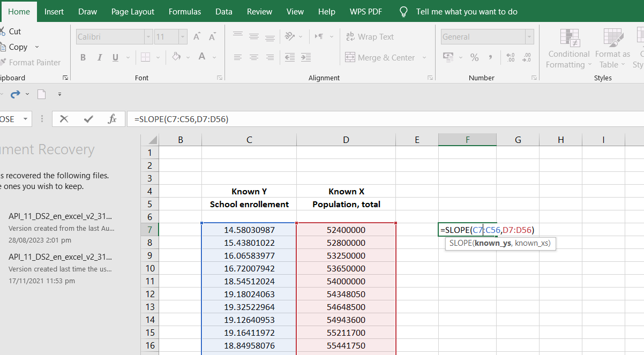Click the Font Color A icon
The height and width of the screenshot is (355, 644).
click(202, 57)
